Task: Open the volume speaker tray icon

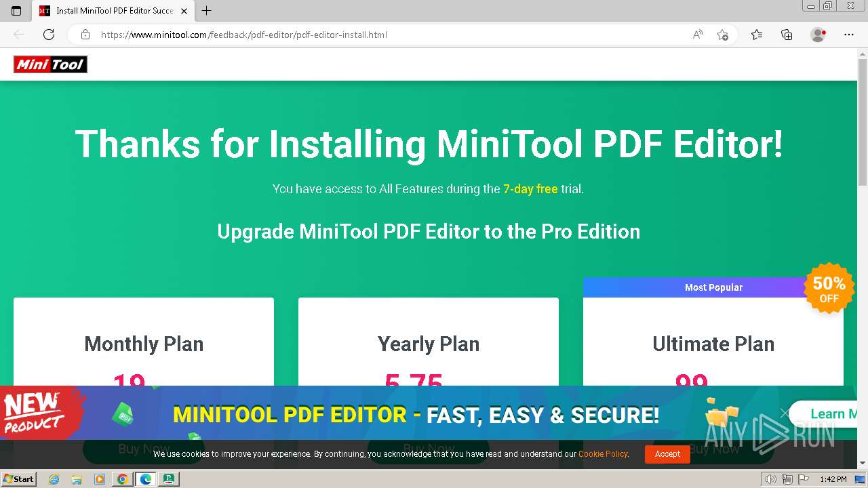Action: (770, 479)
